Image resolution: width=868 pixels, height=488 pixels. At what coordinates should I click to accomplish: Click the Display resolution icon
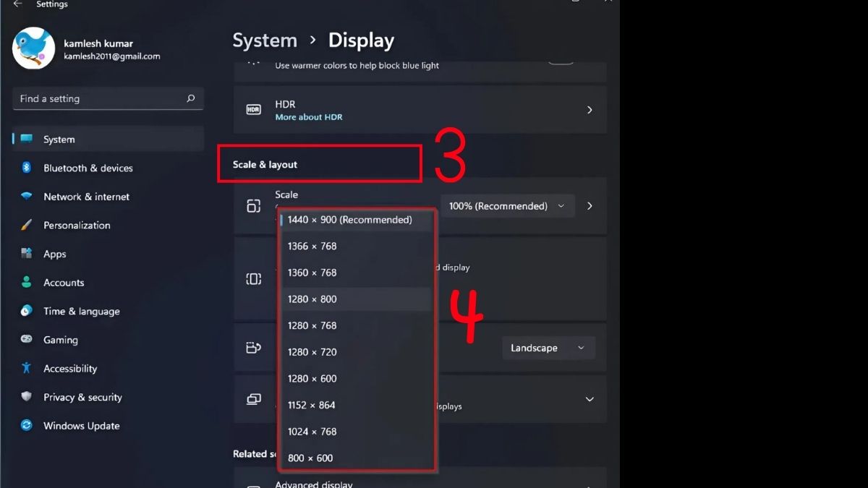pyautogui.click(x=253, y=278)
